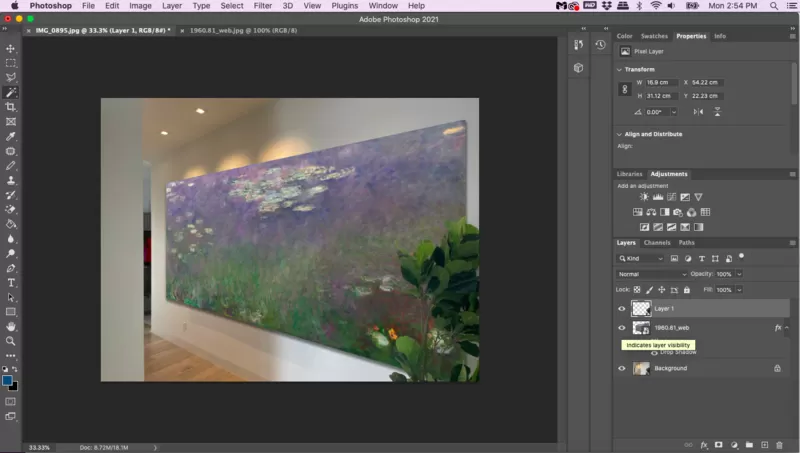
Task: Click the Layer 1 thumbnail
Action: 641,309
